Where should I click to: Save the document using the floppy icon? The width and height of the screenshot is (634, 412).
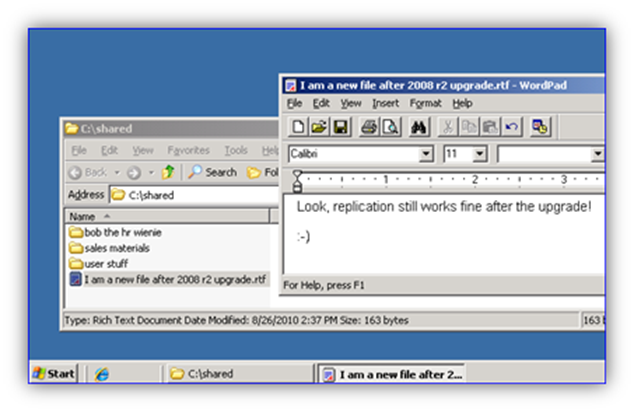(340, 127)
